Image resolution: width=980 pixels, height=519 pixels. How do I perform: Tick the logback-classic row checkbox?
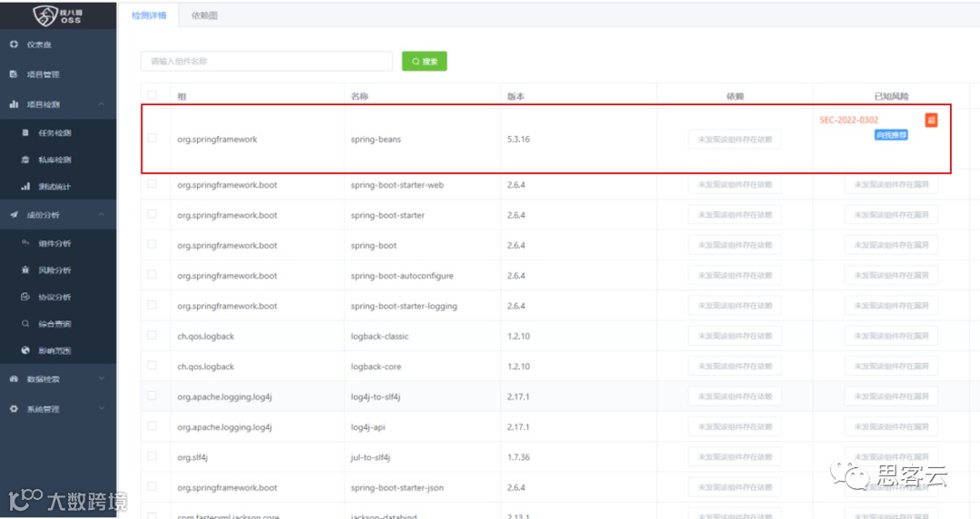152,335
